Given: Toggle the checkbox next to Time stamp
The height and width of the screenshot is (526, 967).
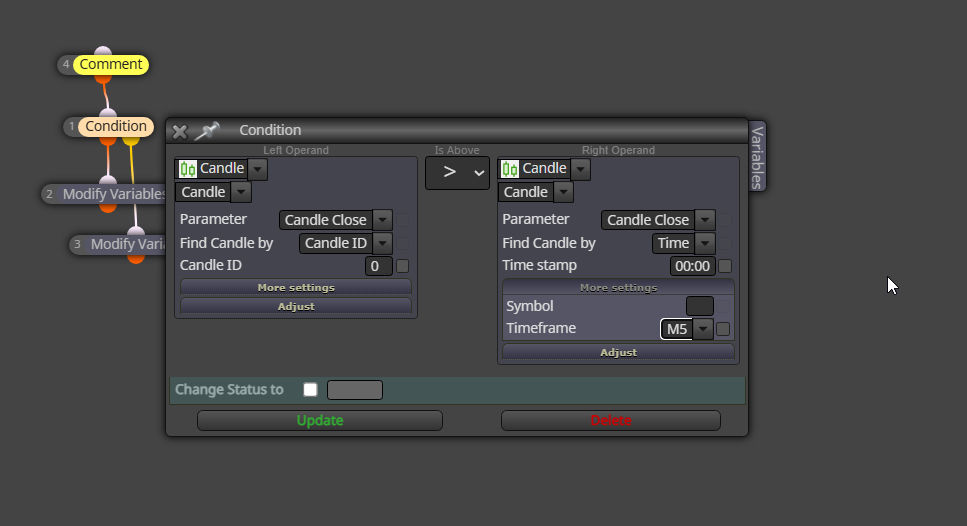Looking at the screenshot, I should (x=725, y=266).
